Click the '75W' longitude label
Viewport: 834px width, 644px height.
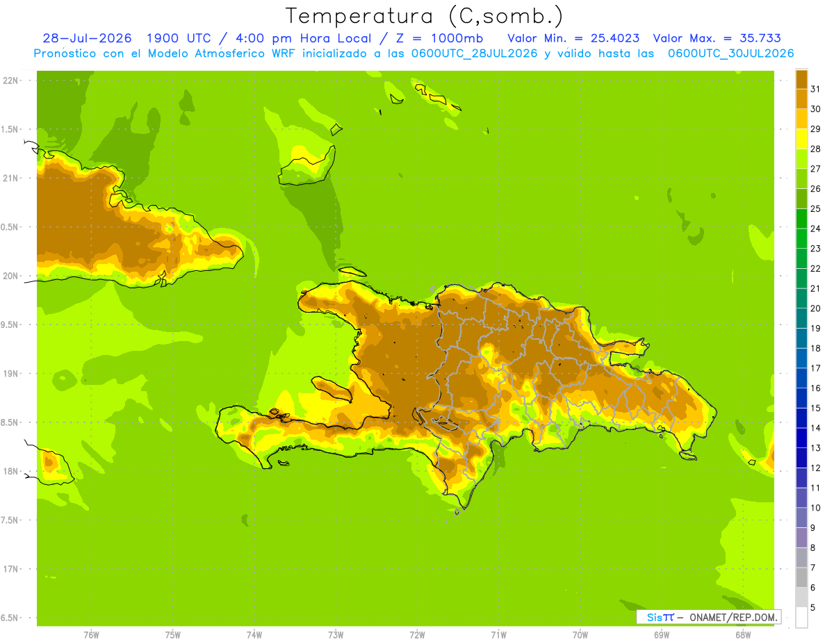coord(173,635)
